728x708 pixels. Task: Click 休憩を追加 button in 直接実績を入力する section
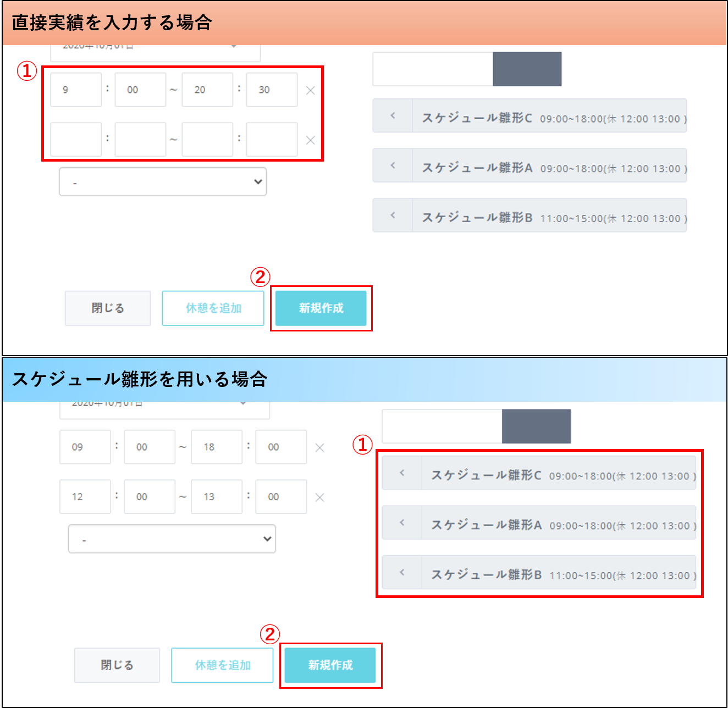[213, 308]
